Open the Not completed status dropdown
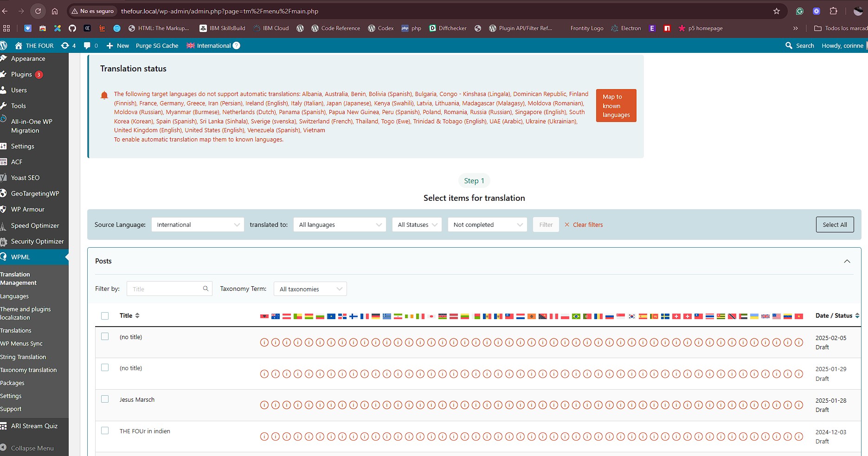 pos(487,225)
